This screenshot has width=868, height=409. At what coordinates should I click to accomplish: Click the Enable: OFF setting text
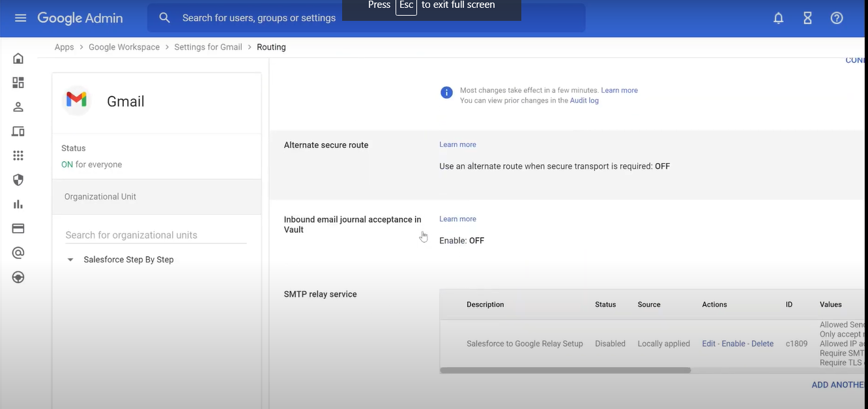point(461,241)
